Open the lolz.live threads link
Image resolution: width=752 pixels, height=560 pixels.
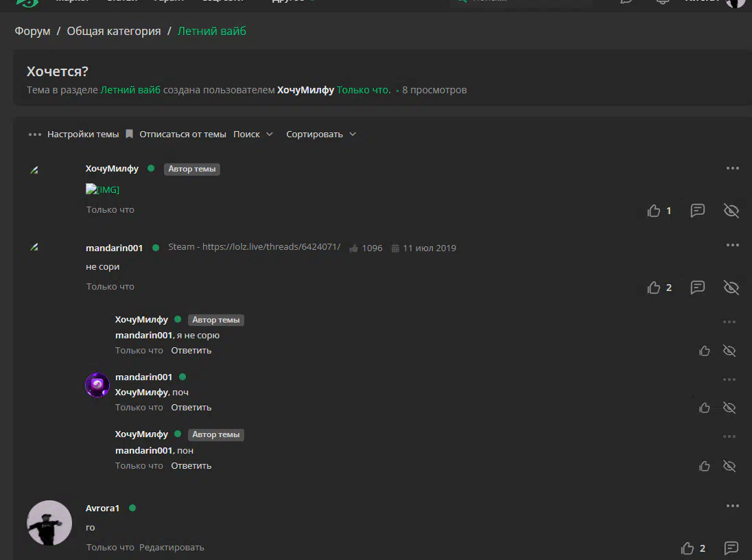(254, 246)
